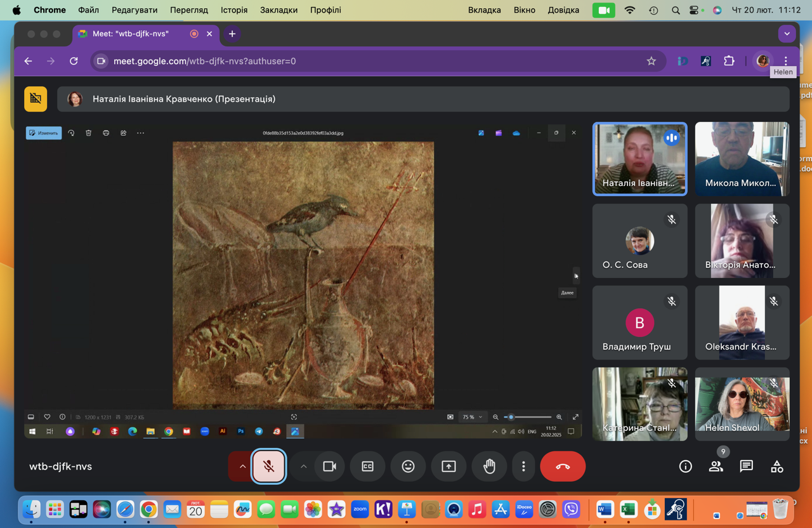Open meeting details info icon
This screenshot has height=528, width=812.
click(x=686, y=466)
